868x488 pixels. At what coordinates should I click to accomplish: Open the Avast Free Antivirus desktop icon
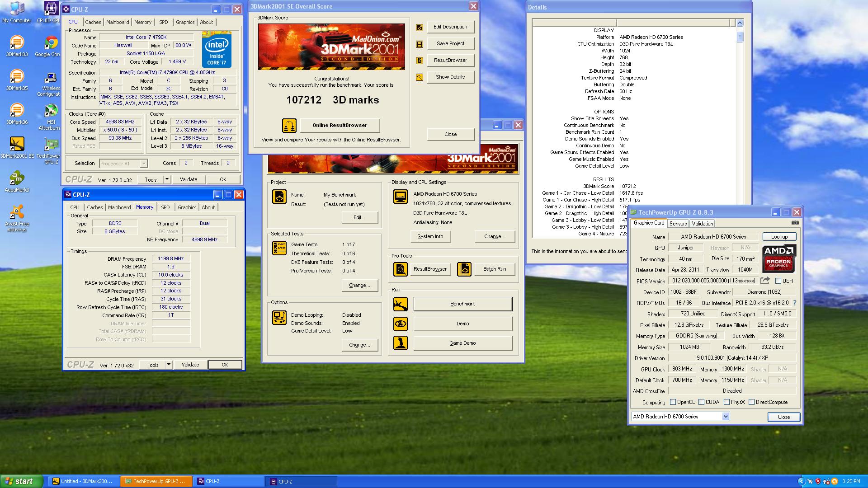coord(17,218)
